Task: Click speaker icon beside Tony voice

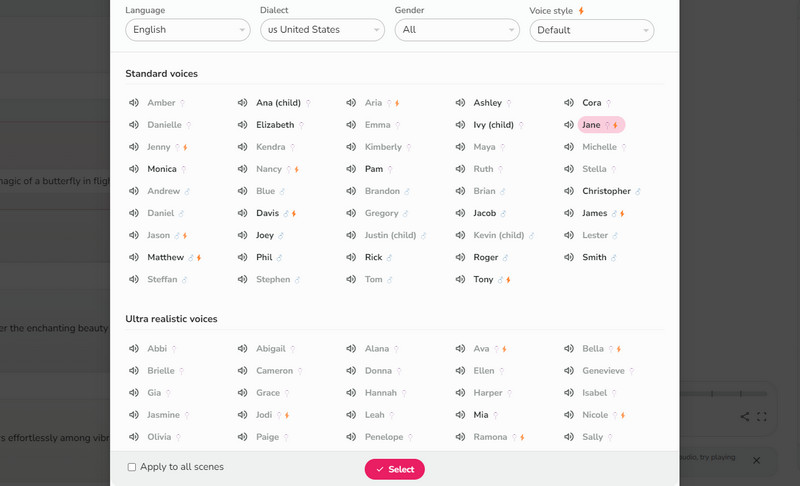Action: [x=460, y=279]
